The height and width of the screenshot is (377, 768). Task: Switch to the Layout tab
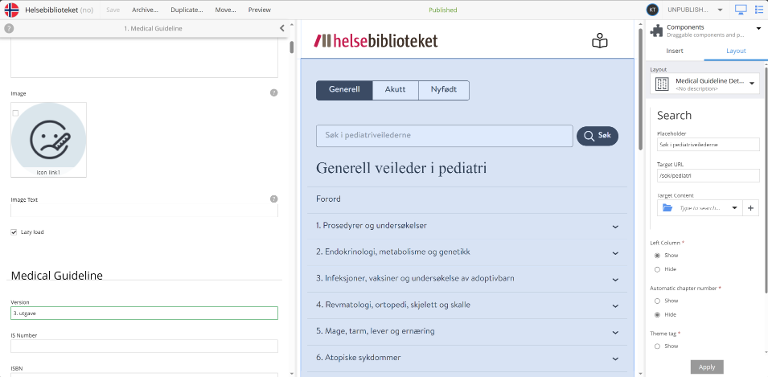(x=736, y=51)
